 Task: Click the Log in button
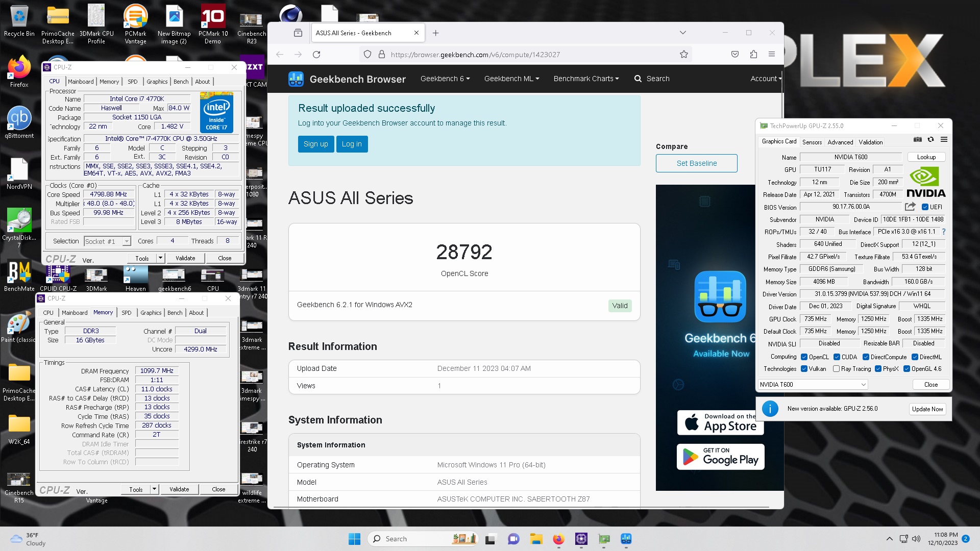(x=352, y=144)
